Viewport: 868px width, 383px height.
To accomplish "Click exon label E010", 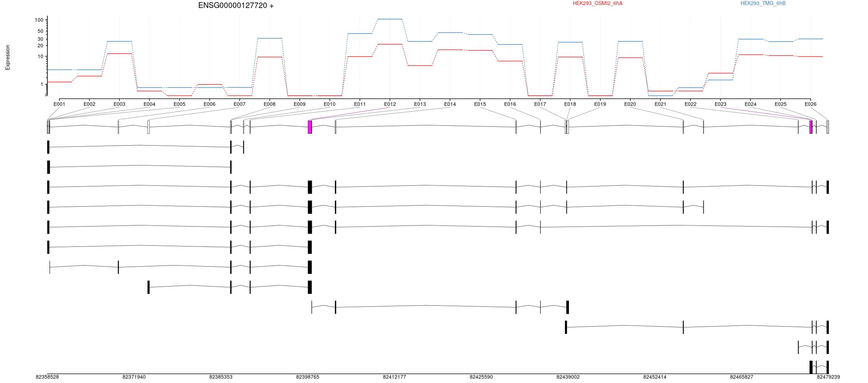I will [329, 104].
